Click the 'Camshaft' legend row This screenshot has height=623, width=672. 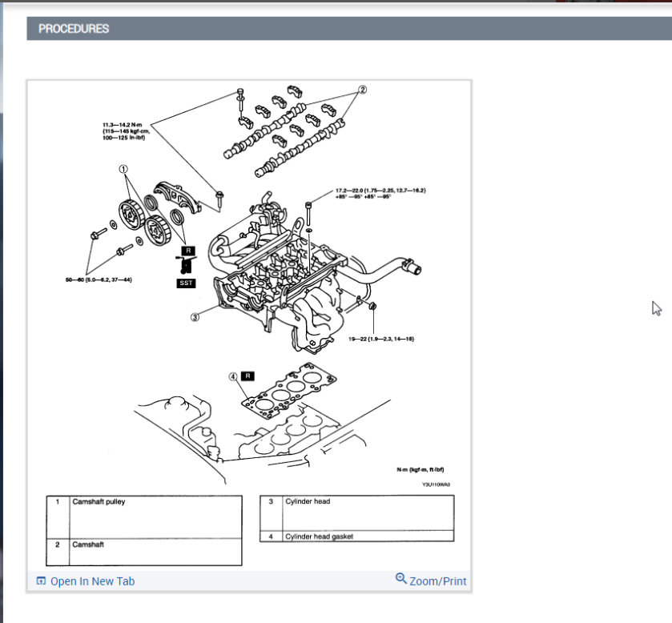(x=144, y=552)
